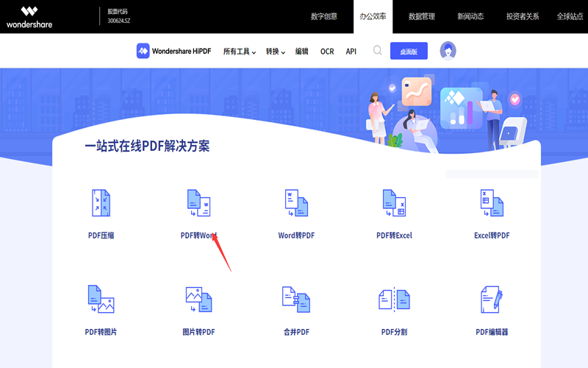The height and width of the screenshot is (368, 588).
Task: Open the PDF转Excel text link
Action: point(394,236)
